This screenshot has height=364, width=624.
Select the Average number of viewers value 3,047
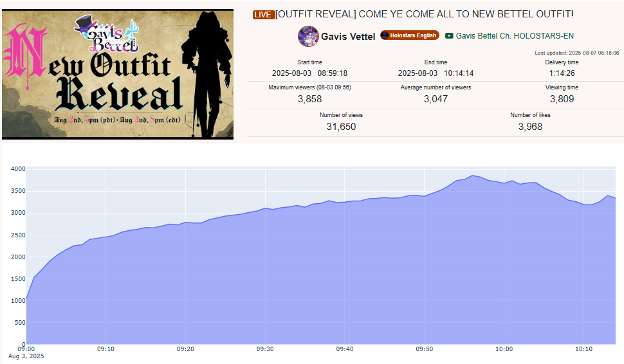[x=436, y=99]
